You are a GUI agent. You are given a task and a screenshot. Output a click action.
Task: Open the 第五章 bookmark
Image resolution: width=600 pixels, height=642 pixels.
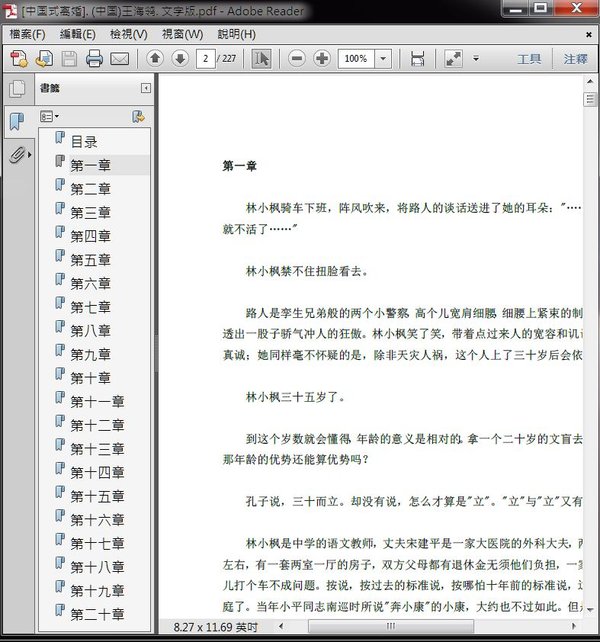[x=91, y=260]
